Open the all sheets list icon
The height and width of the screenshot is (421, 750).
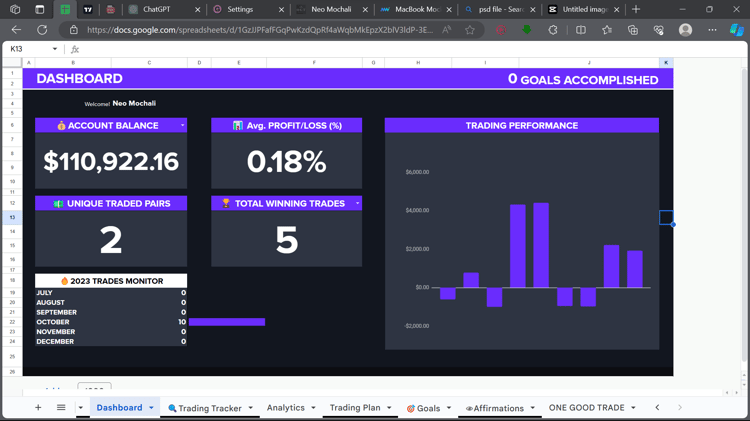tap(61, 408)
